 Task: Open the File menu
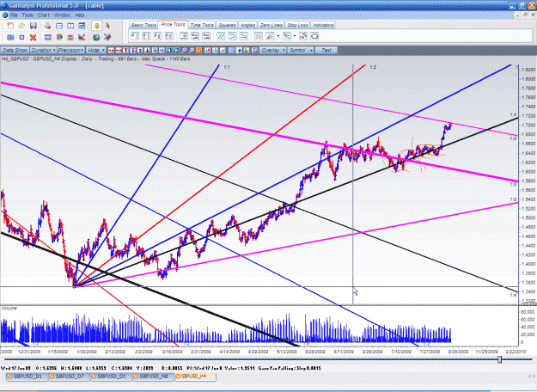pyautogui.click(x=14, y=15)
